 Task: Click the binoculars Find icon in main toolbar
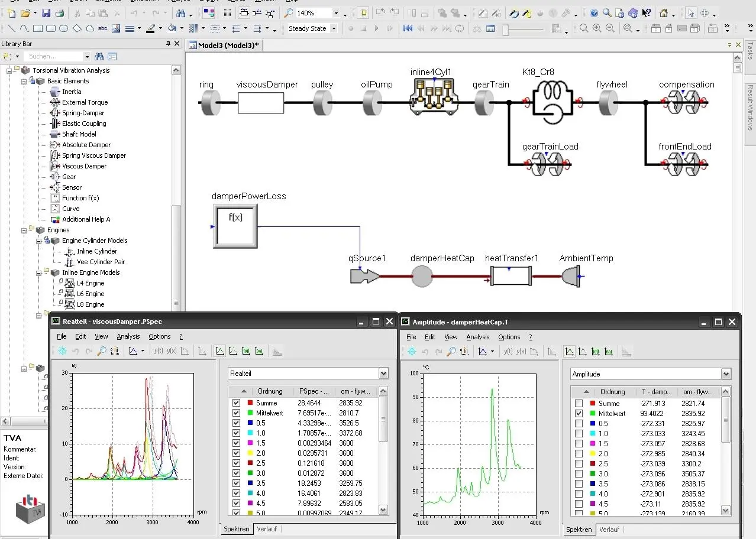pyautogui.click(x=181, y=13)
